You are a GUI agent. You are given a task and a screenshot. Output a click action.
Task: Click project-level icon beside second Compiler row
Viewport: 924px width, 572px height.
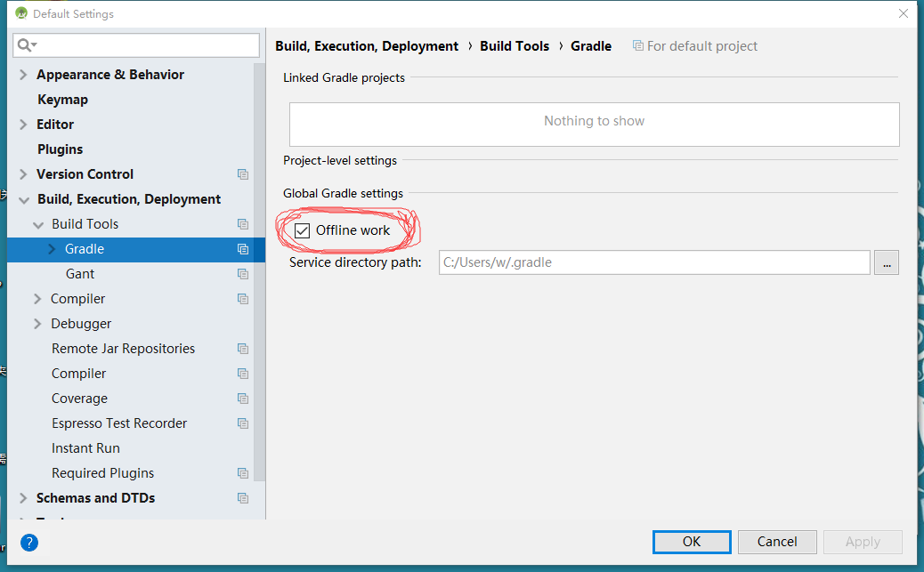243,374
